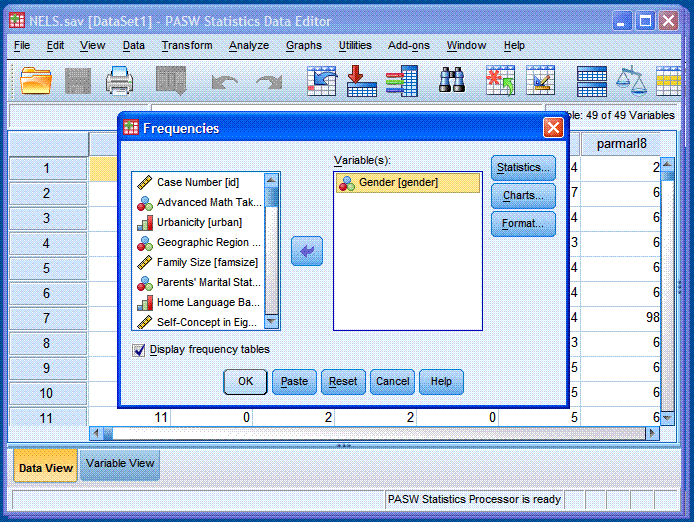Click the Recall dialog toolbar icon

coord(171,81)
